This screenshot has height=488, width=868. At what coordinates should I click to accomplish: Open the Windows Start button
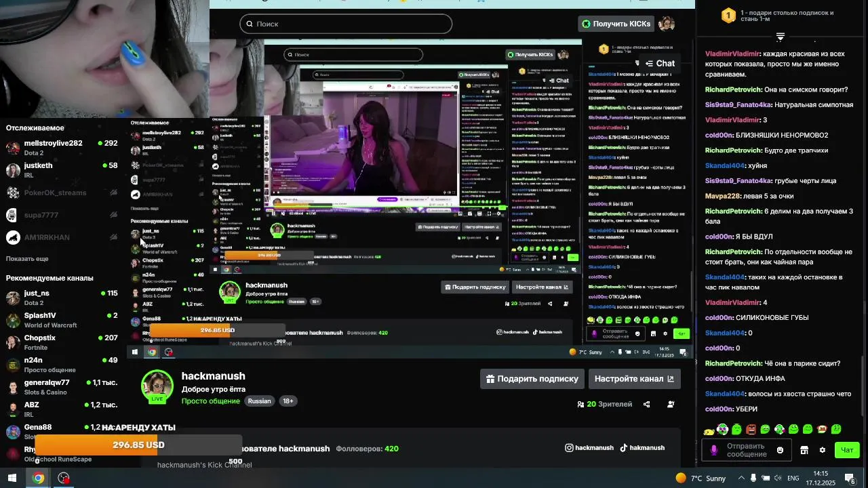12,478
